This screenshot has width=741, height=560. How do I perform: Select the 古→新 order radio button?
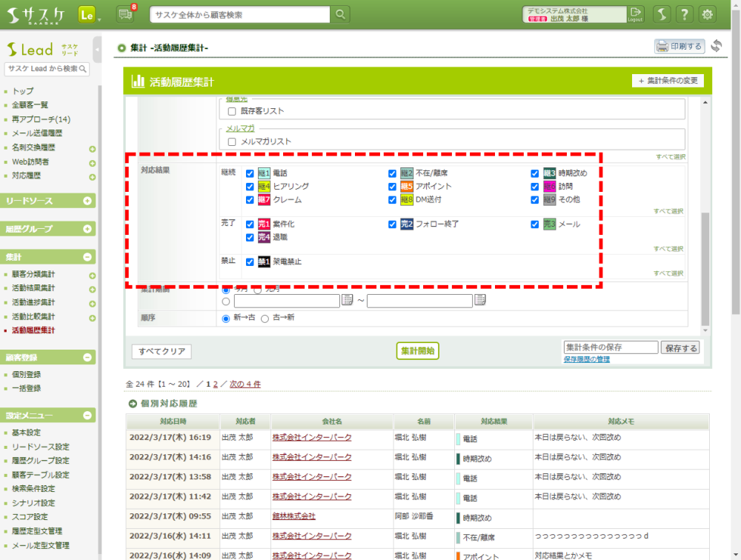coord(265,319)
